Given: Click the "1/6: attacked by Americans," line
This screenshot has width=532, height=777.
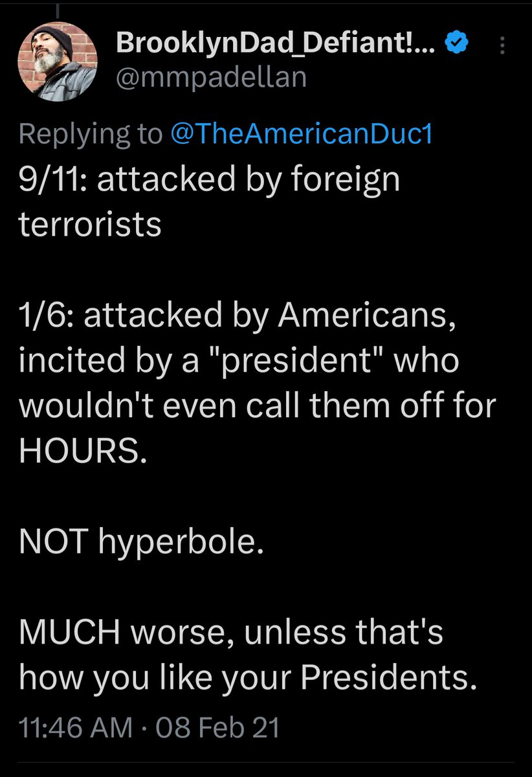Looking at the screenshot, I should [236, 315].
